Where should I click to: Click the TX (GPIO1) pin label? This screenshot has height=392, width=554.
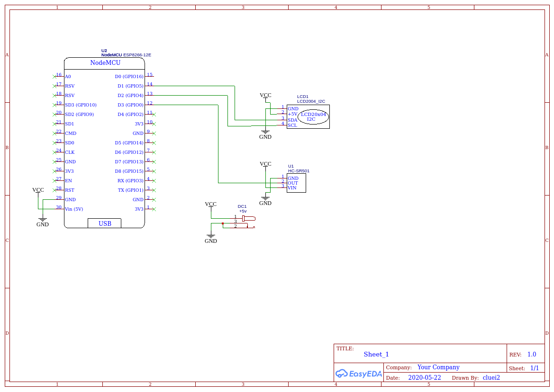pos(131,190)
